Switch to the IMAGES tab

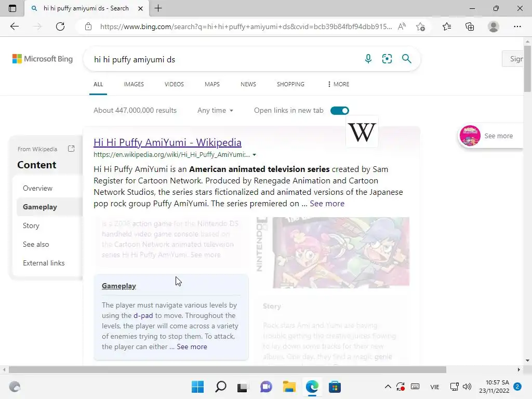point(134,84)
